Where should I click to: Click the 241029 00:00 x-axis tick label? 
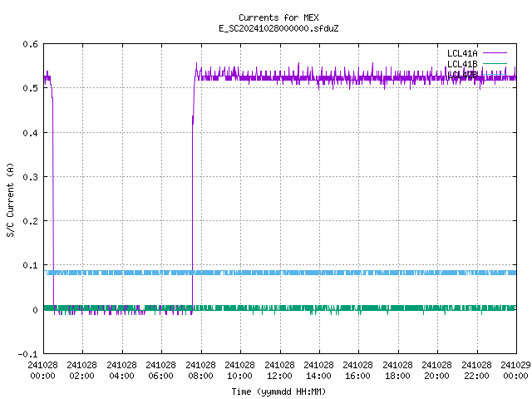[x=515, y=370]
